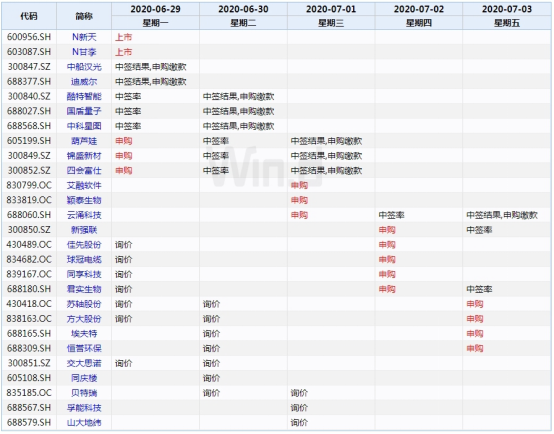This screenshot has height=434, width=554.
Task: Open 酷特智能 stock details
Action: pyautogui.click(x=84, y=96)
